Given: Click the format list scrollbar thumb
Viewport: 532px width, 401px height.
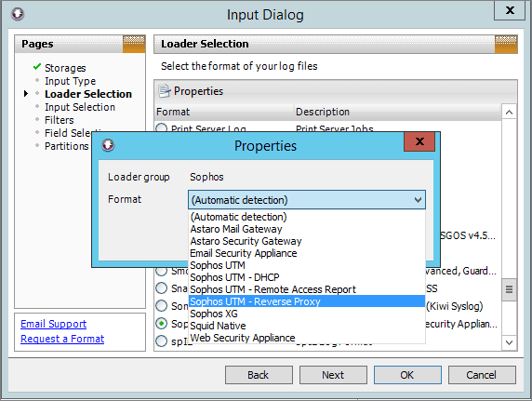Looking at the screenshot, I should point(509,289).
